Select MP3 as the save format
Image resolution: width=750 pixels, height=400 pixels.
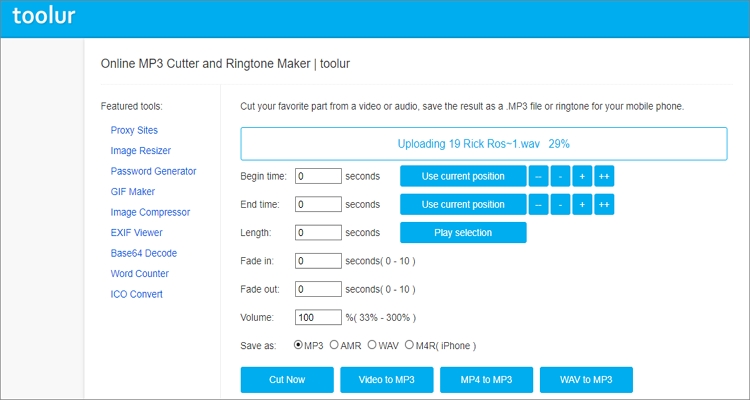298,345
